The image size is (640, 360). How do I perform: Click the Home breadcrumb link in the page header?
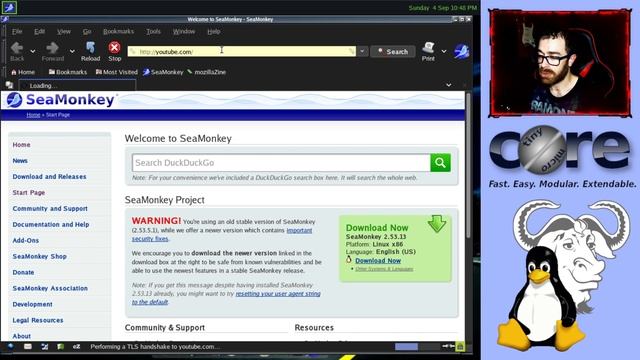point(33,115)
